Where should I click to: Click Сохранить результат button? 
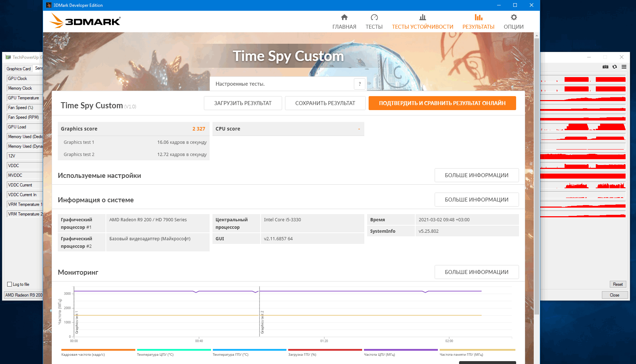325,103
